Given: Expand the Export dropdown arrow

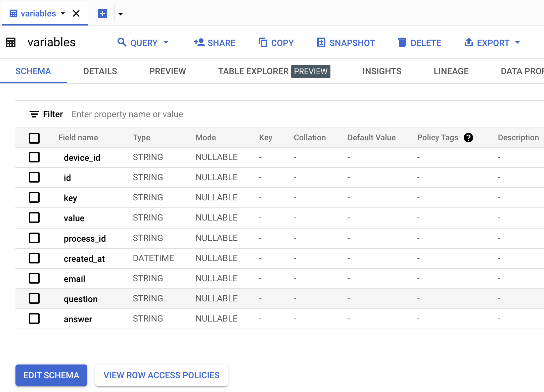Looking at the screenshot, I should pos(517,43).
